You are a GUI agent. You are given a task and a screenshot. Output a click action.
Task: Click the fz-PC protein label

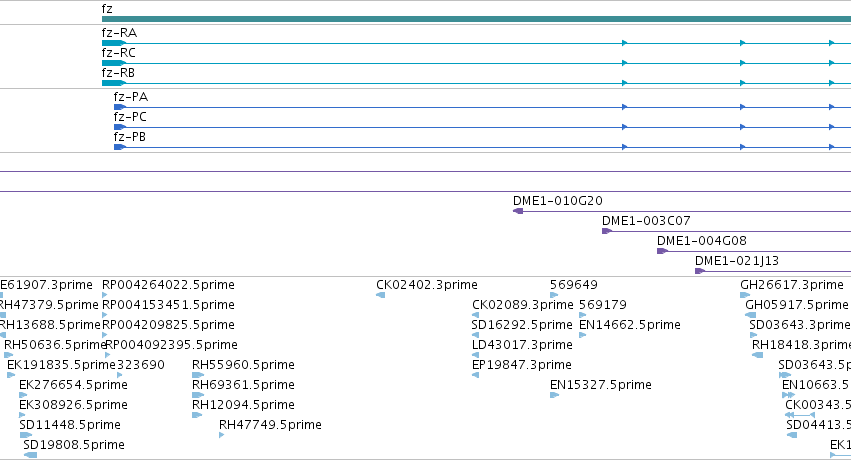[x=130, y=117]
